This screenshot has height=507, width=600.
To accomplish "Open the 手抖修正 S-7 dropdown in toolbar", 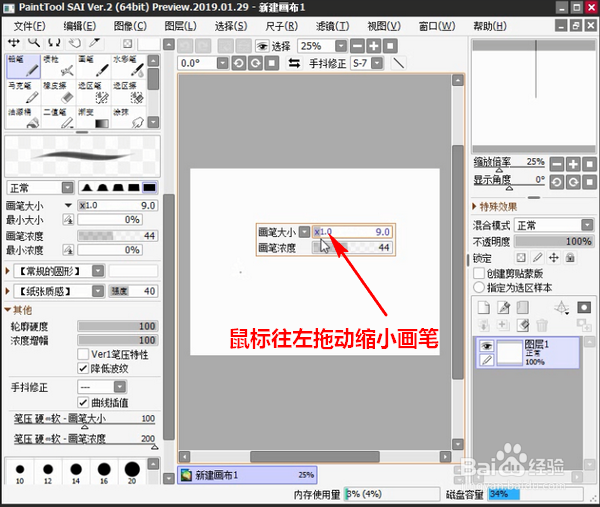I will 377,63.
